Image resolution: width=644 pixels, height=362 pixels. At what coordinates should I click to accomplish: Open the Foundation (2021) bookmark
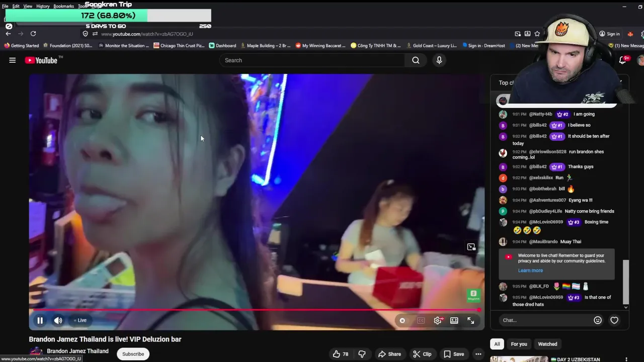pos(67,46)
